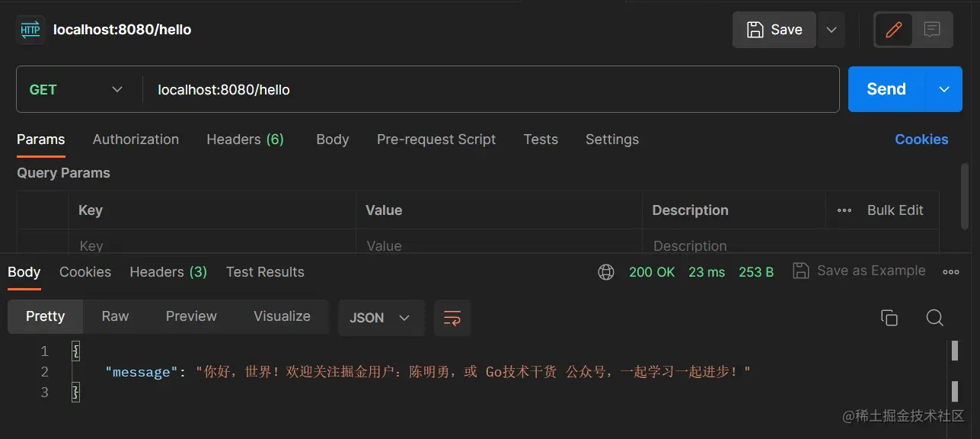This screenshot has width=980, height=439.
Task: Click the Bulk Edit button
Action: (895, 210)
